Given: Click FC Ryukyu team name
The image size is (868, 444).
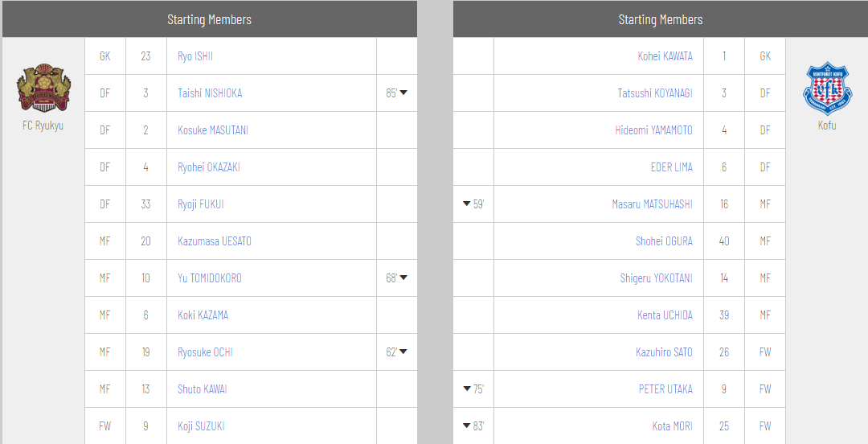Looking at the screenshot, I should pos(43,125).
